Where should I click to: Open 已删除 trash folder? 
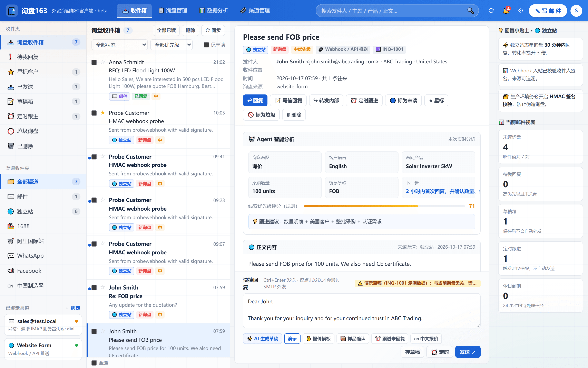click(43, 146)
